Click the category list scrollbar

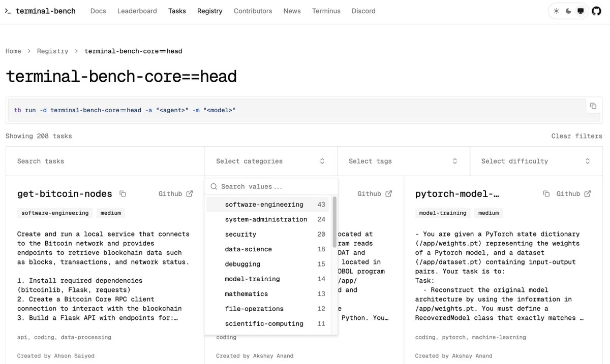(334, 221)
